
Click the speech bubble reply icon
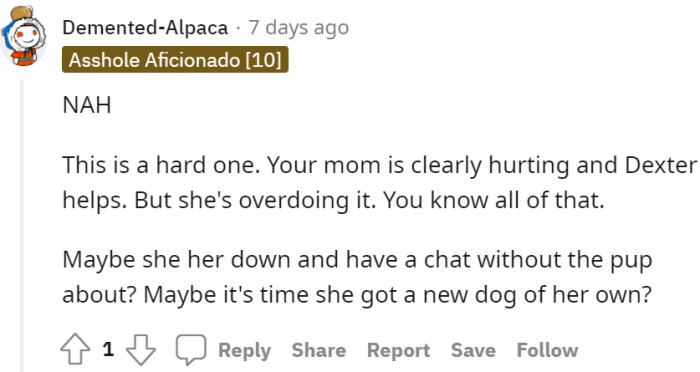click(x=191, y=349)
